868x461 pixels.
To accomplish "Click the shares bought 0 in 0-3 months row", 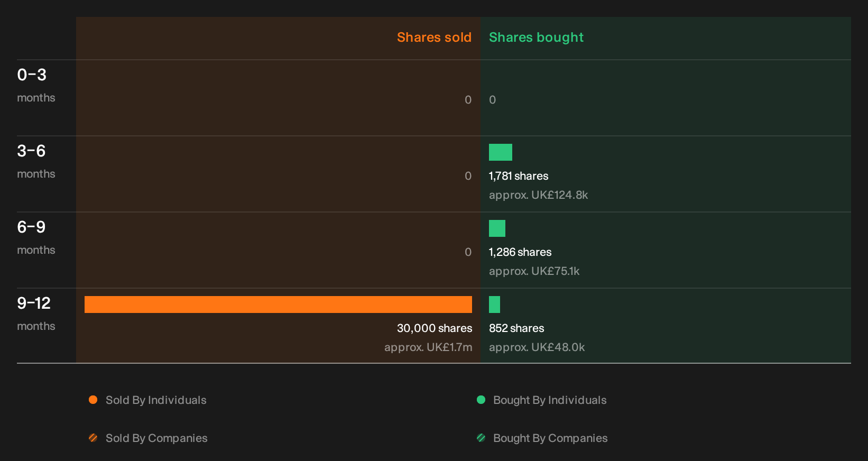I will (x=492, y=100).
